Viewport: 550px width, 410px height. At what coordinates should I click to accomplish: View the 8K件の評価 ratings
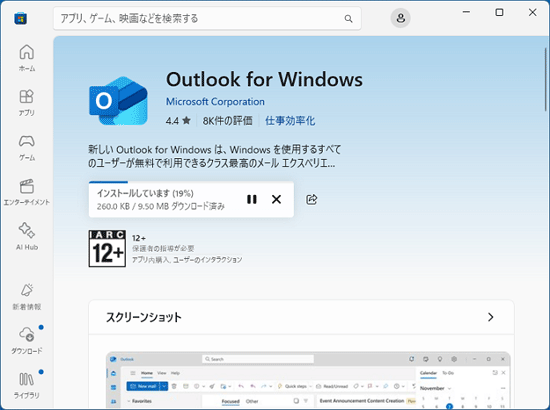pyautogui.click(x=227, y=121)
